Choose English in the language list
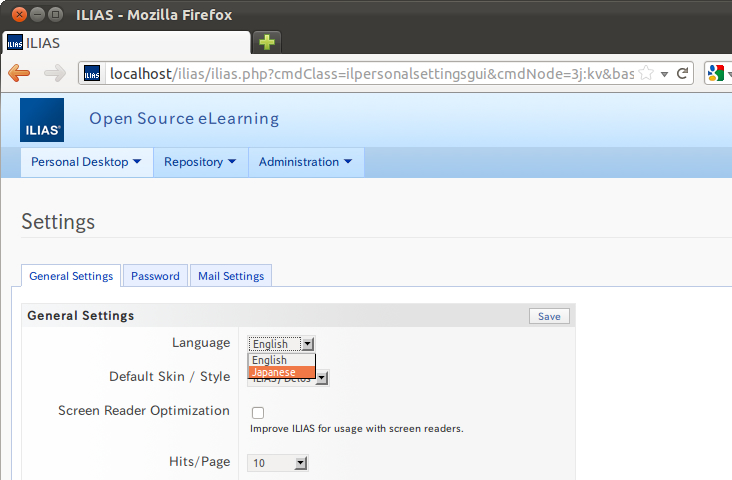Image resolution: width=732 pixels, height=480 pixels. 281,360
